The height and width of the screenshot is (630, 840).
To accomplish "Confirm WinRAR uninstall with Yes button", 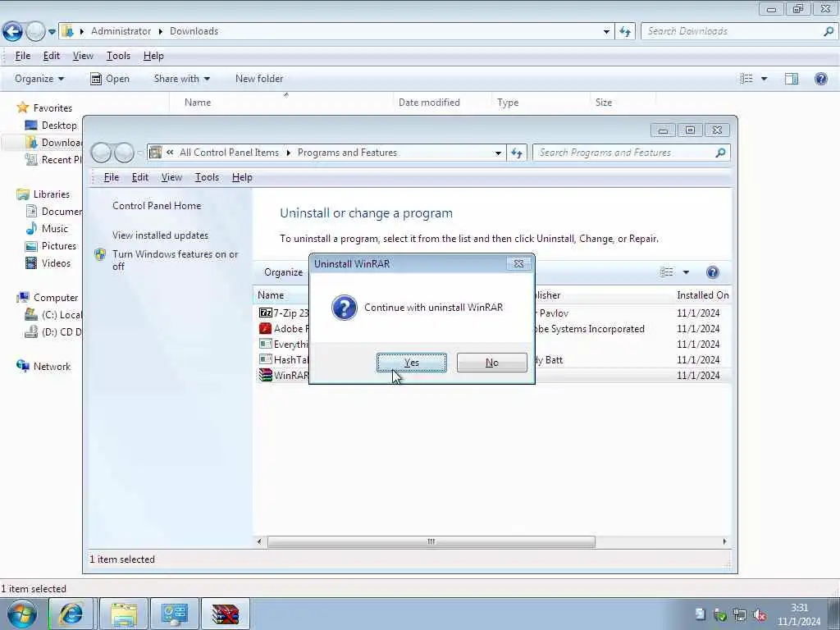I will click(x=412, y=363).
